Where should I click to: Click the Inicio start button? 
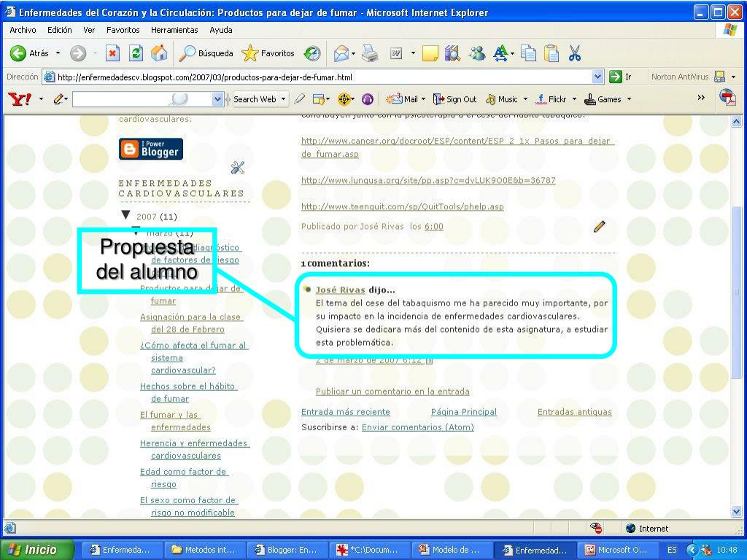(37, 550)
